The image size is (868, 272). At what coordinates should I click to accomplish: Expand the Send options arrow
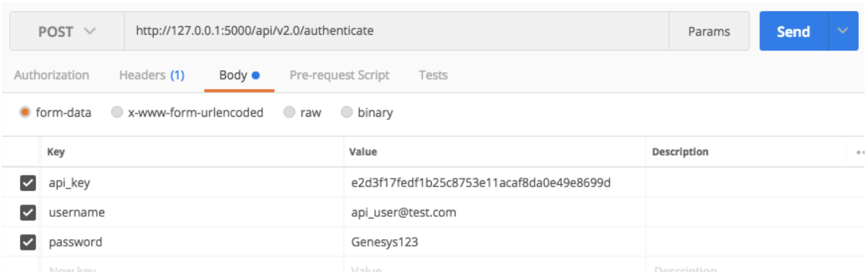point(843,31)
